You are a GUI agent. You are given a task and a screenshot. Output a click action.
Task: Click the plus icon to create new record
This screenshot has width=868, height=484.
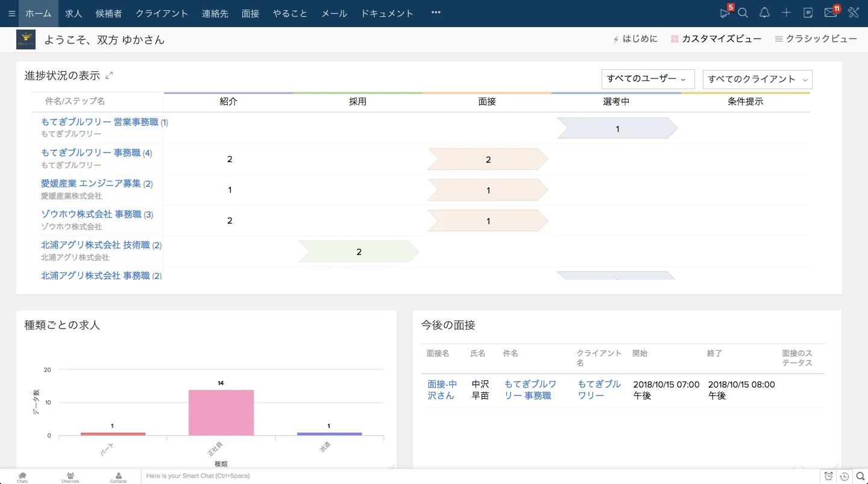pyautogui.click(x=786, y=13)
